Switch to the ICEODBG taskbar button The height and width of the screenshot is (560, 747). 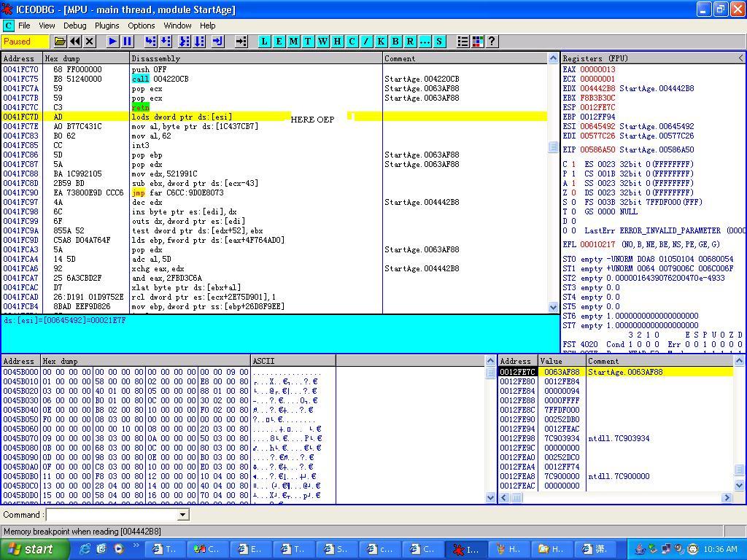point(466,550)
